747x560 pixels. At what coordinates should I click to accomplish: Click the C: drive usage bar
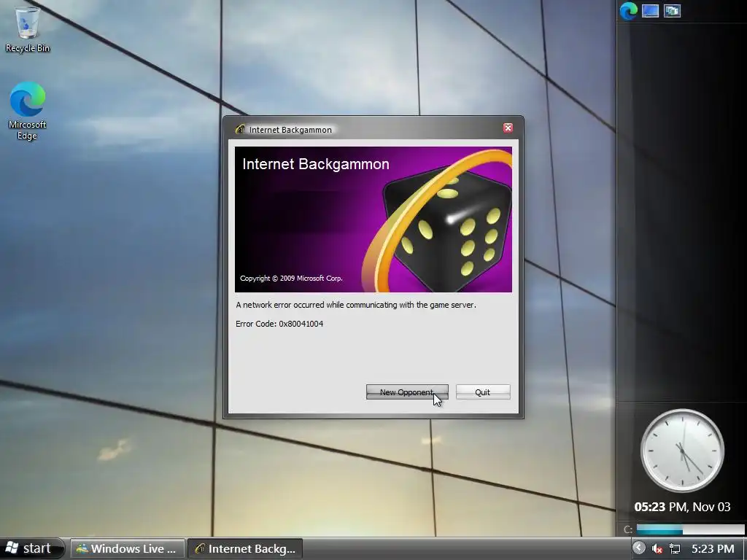coord(690,529)
